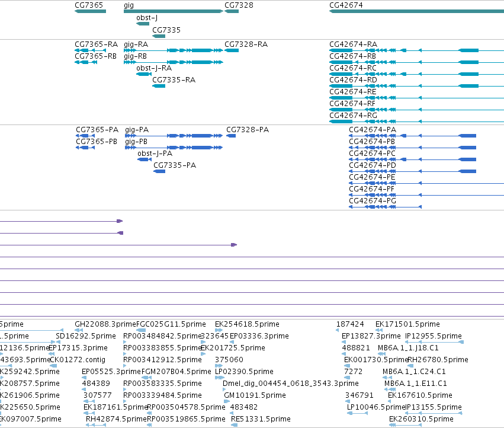Select protein CG42674-PF

(426, 195)
